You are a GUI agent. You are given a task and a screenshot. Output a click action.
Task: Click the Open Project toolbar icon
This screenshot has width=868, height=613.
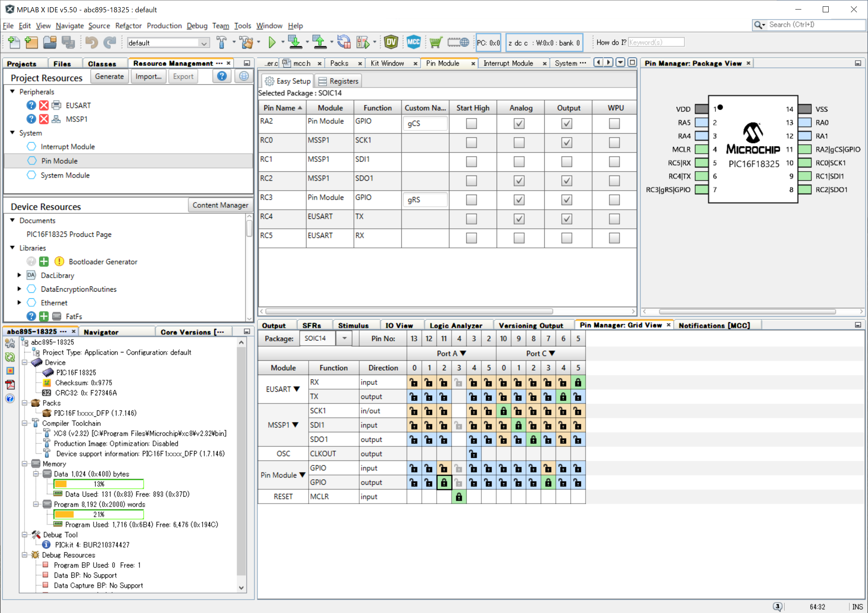pos(50,42)
